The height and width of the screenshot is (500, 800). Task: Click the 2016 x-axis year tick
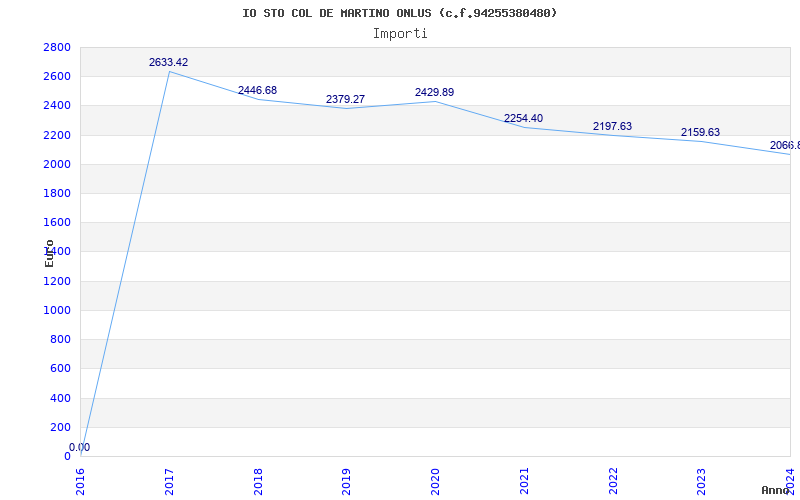[81, 481]
